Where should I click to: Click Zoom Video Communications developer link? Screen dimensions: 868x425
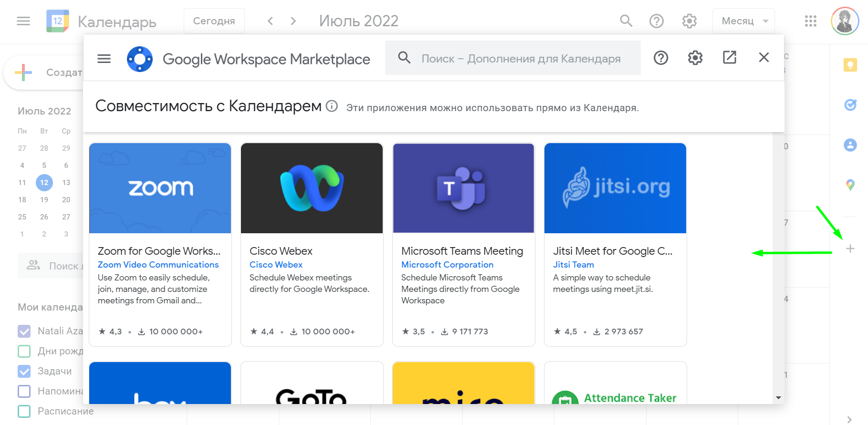pos(158,265)
